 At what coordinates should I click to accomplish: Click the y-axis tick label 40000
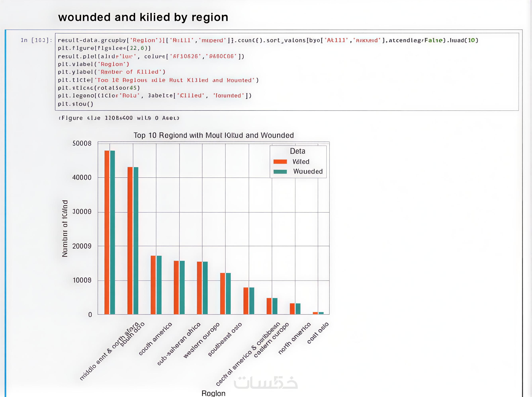pos(82,178)
